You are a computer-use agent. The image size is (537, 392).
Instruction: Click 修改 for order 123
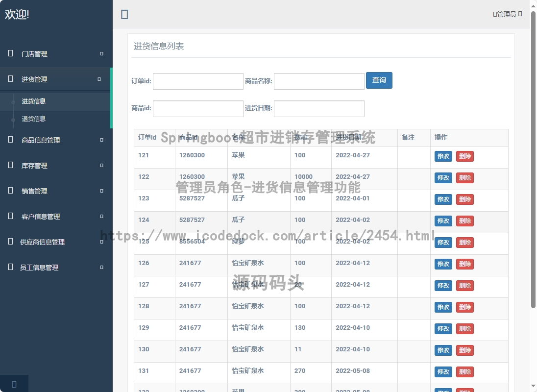tap(443, 199)
